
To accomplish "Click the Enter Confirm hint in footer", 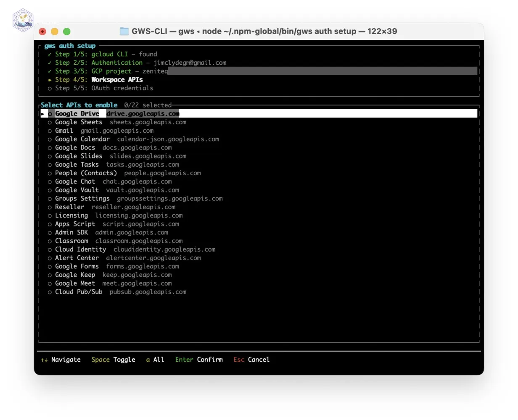I will click(x=199, y=360).
